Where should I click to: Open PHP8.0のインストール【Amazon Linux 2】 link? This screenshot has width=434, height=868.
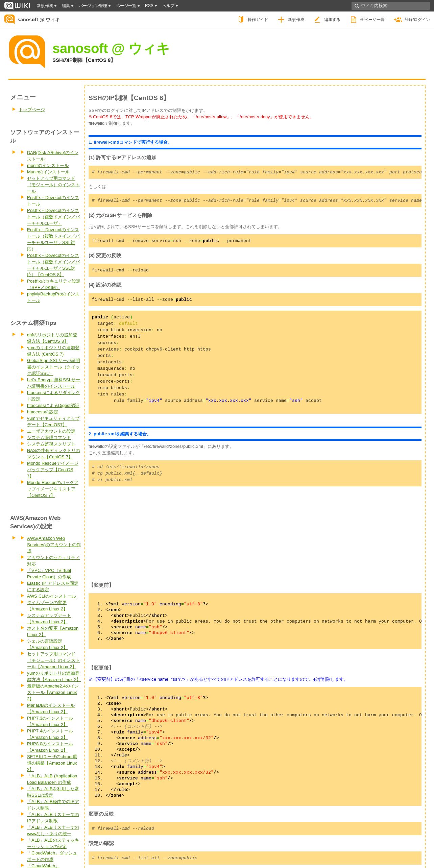(50, 747)
